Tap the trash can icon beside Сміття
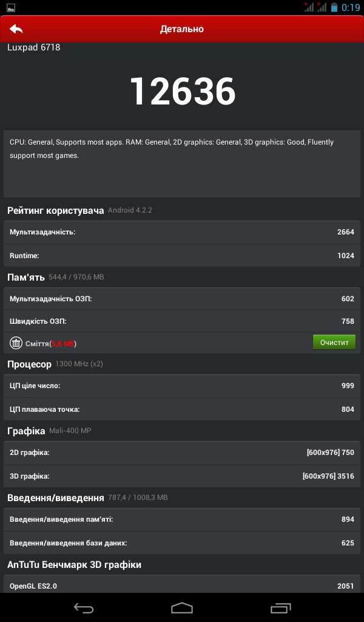This screenshot has height=622, width=364. [x=16, y=343]
